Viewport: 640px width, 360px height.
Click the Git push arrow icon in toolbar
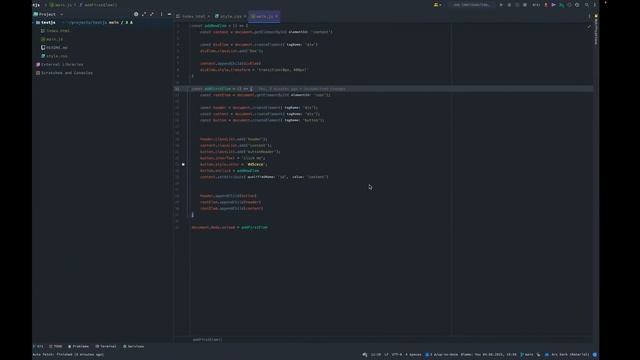click(553, 5)
